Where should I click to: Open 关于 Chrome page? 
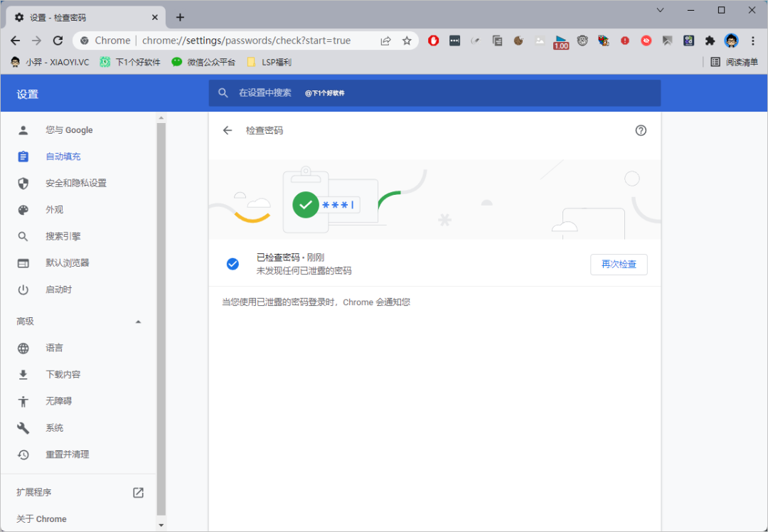41,518
